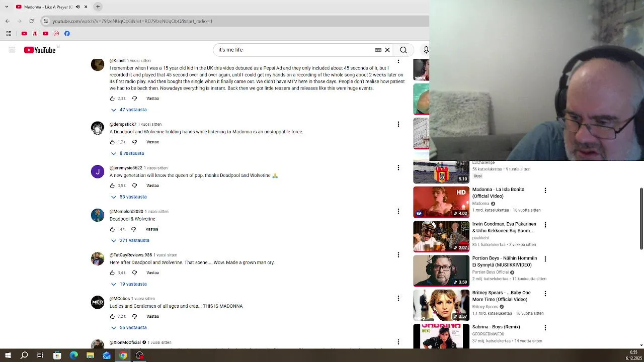Run search with the magnifier button

point(404,50)
